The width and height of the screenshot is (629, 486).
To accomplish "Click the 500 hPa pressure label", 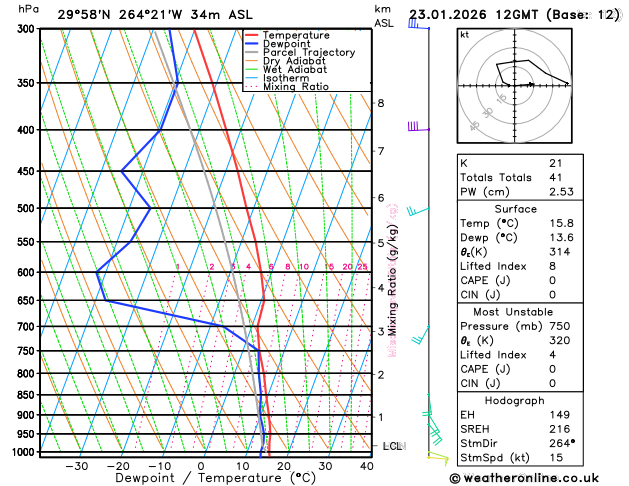I will [28, 208].
